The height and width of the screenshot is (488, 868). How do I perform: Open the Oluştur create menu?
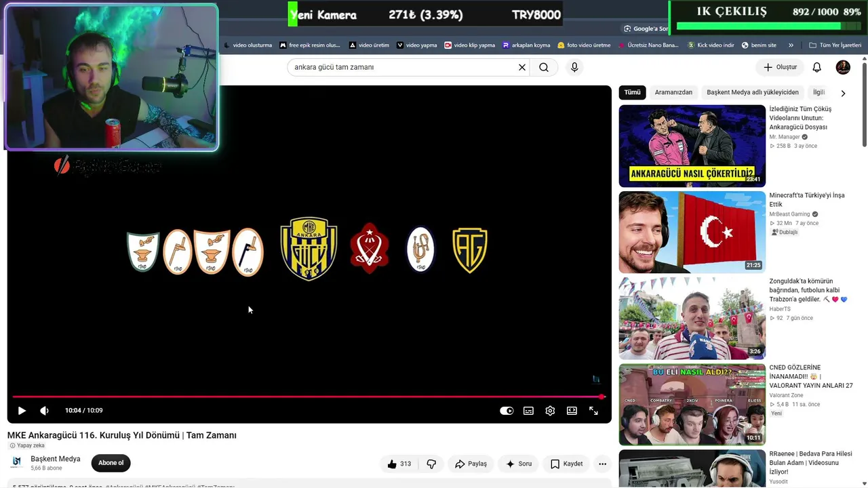click(x=780, y=67)
